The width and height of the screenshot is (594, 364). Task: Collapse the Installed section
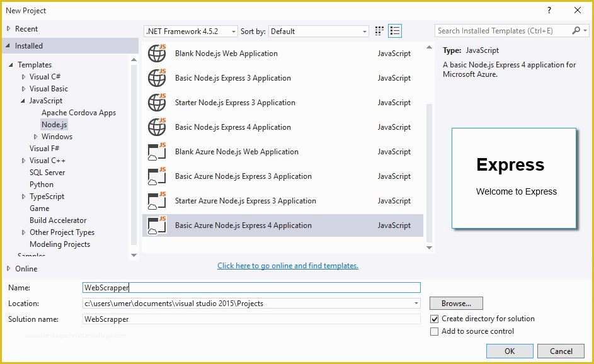point(8,45)
